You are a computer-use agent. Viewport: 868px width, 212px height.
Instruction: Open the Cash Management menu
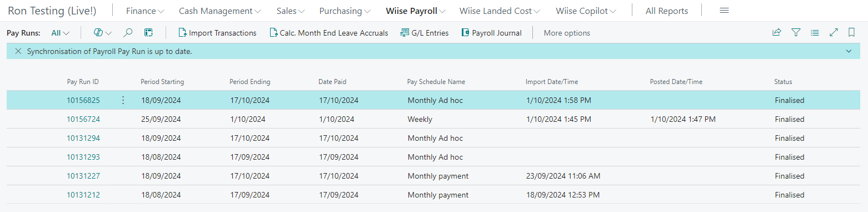pyautogui.click(x=220, y=11)
